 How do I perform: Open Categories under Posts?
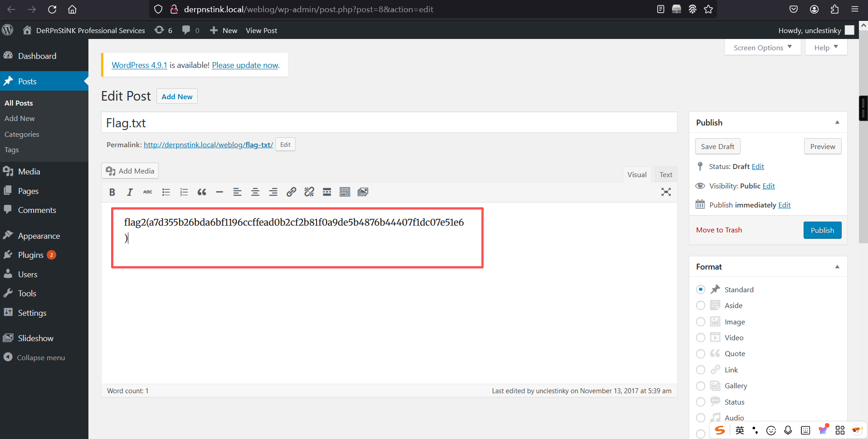pyautogui.click(x=22, y=134)
